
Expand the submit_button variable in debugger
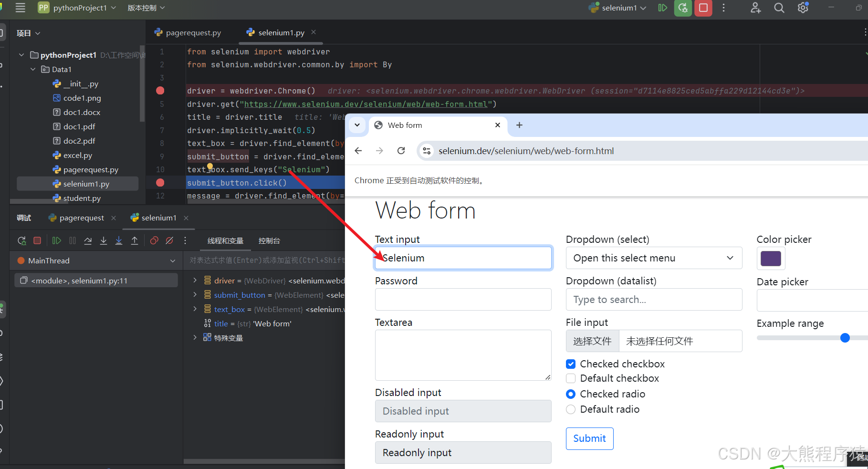tap(195, 295)
